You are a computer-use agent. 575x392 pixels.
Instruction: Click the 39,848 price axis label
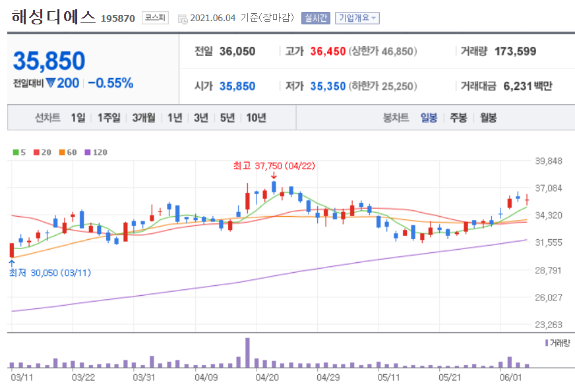coord(548,161)
